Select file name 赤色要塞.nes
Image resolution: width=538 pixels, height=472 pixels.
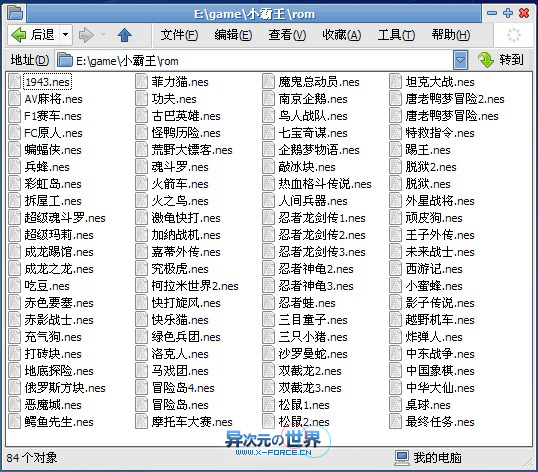(59, 303)
